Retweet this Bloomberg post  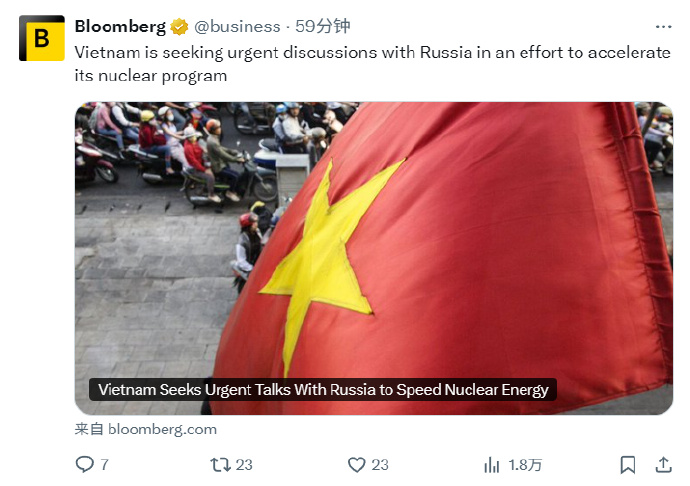[x=220, y=464]
